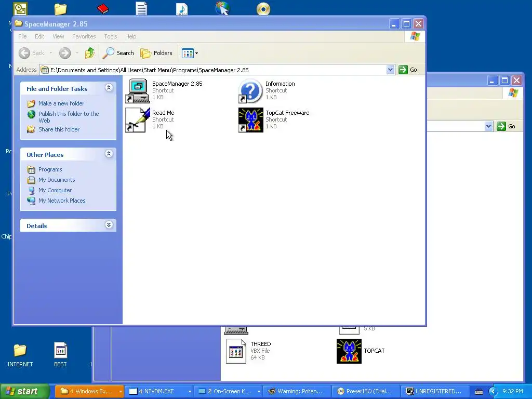Screen dimensions: 532x399
Task: Click the keyboard icon in system tray
Action: coord(478,392)
